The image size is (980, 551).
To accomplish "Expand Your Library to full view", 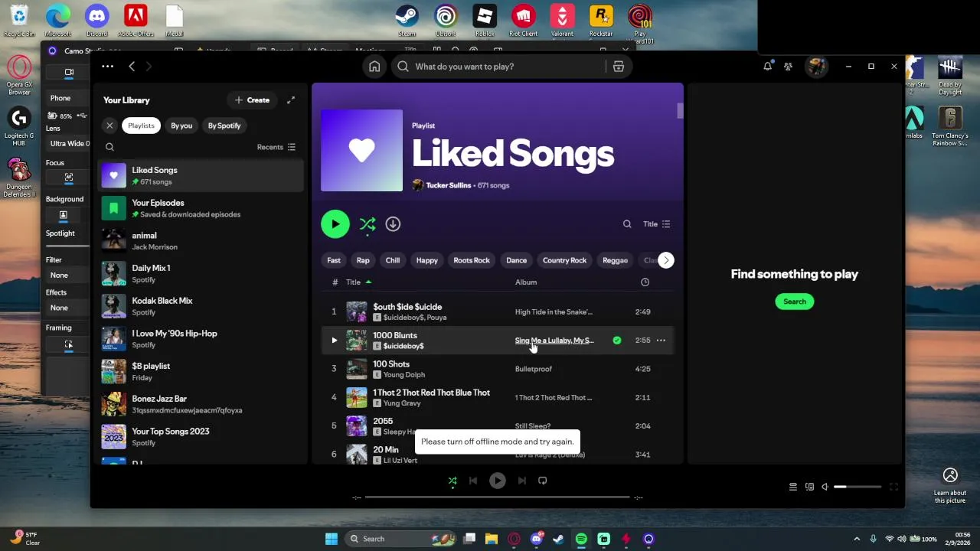I will point(291,100).
